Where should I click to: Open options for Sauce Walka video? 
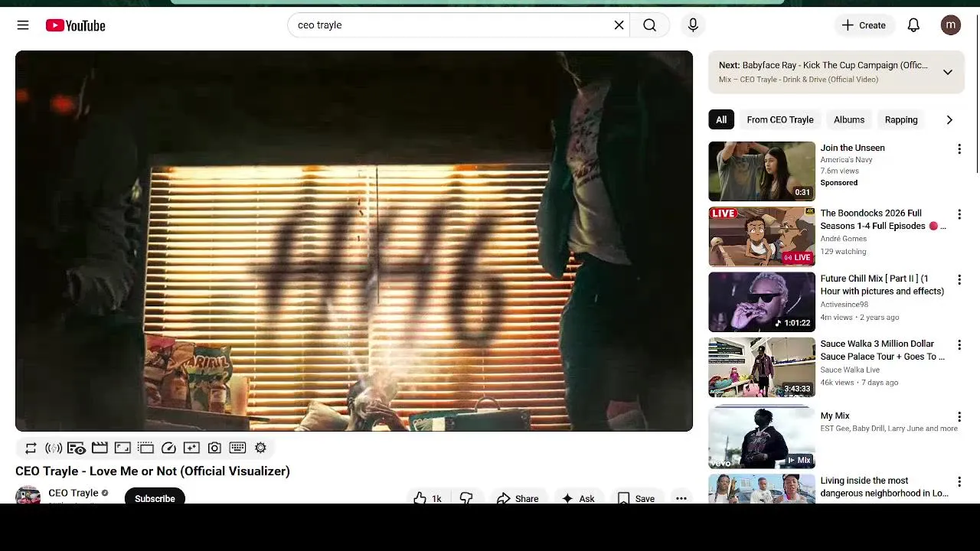click(x=959, y=345)
